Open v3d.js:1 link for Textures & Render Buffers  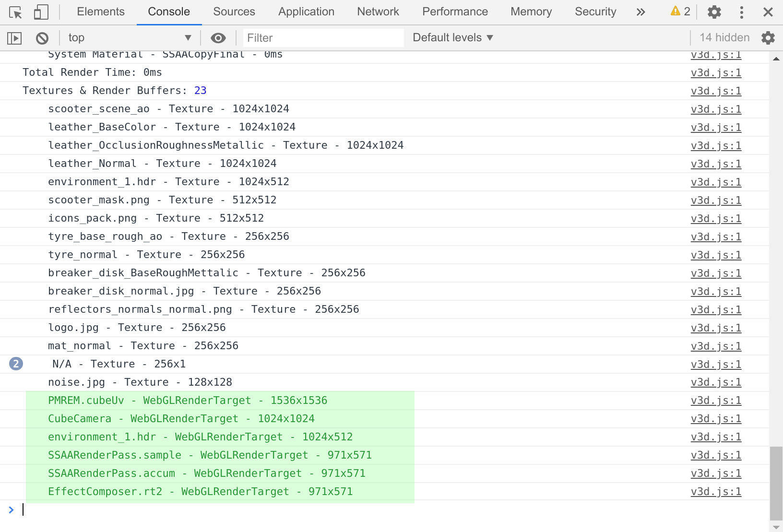coord(716,91)
